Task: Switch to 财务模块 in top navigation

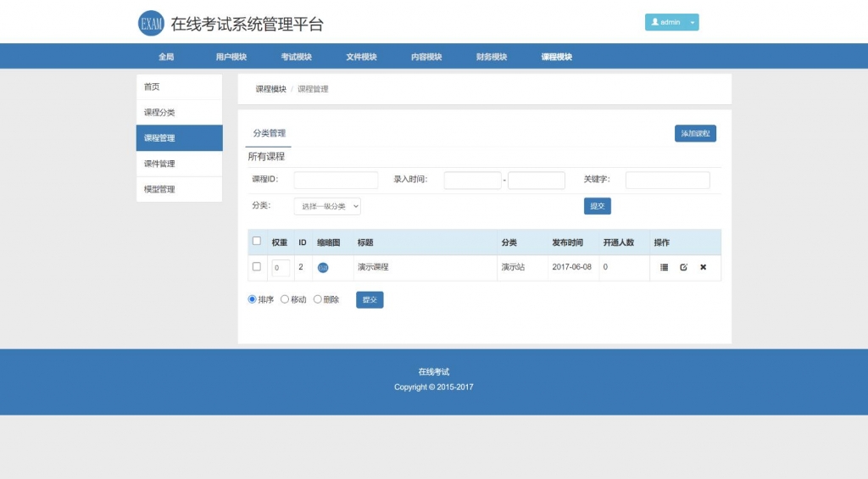Action: pyautogui.click(x=492, y=57)
